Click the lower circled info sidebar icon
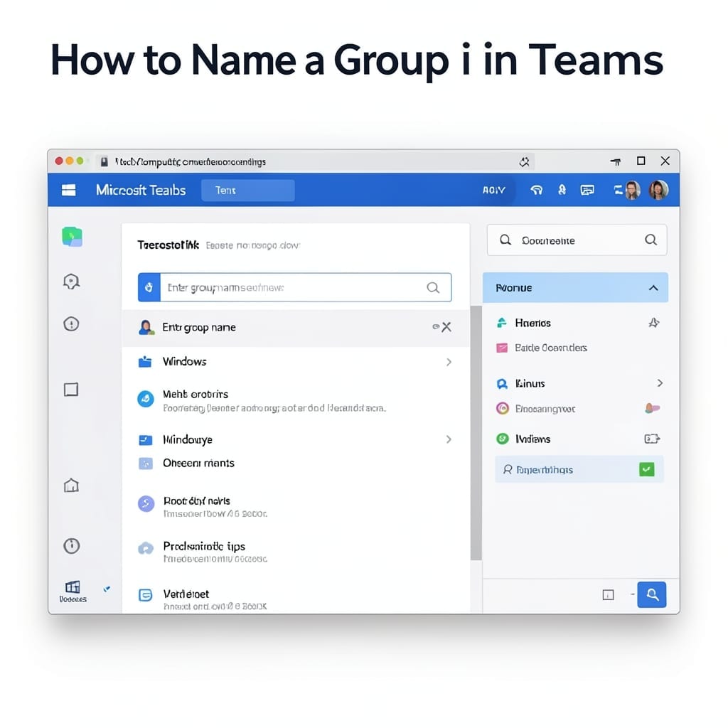Screen dimensions: 728x728 [72, 545]
